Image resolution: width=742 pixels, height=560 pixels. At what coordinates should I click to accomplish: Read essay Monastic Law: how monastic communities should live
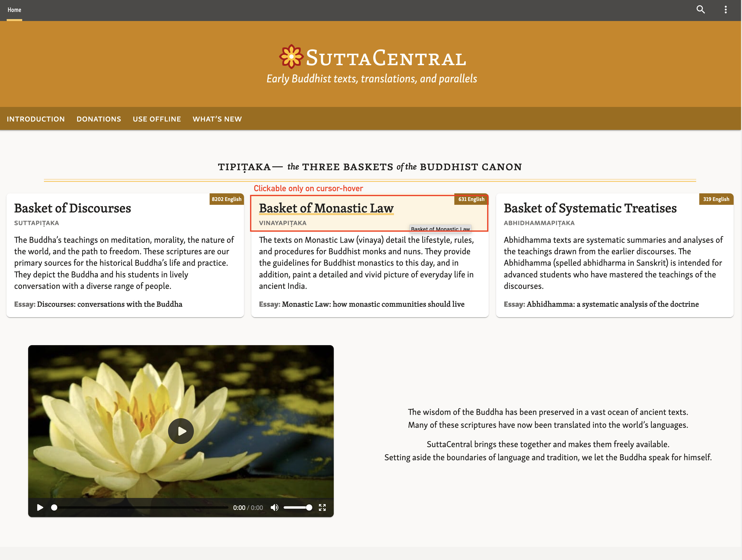point(373,304)
